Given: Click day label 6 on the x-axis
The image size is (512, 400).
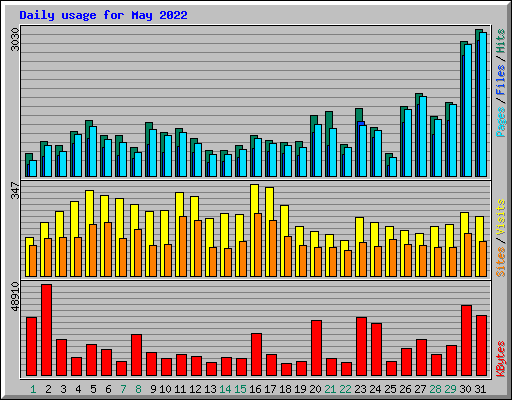Looking at the screenshot, I should point(108,389).
